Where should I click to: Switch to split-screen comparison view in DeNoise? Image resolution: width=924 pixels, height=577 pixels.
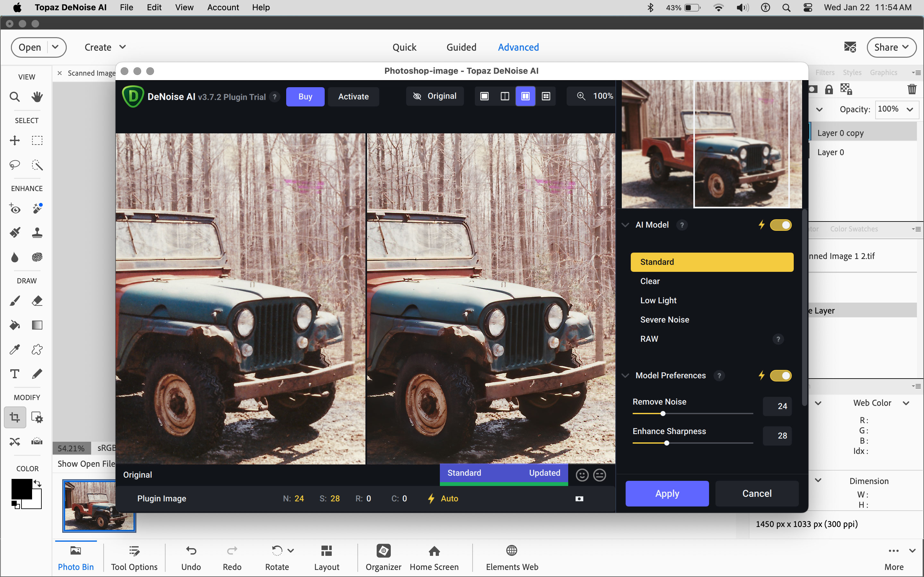(x=504, y=96)
